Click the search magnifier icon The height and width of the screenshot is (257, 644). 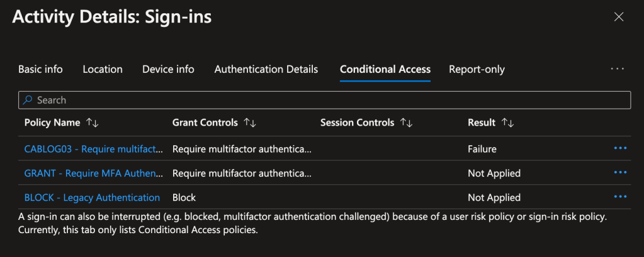coord(28,100)
